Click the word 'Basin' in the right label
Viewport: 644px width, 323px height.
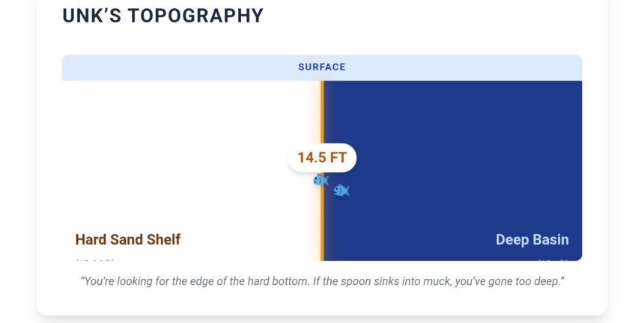click(550, 240)
